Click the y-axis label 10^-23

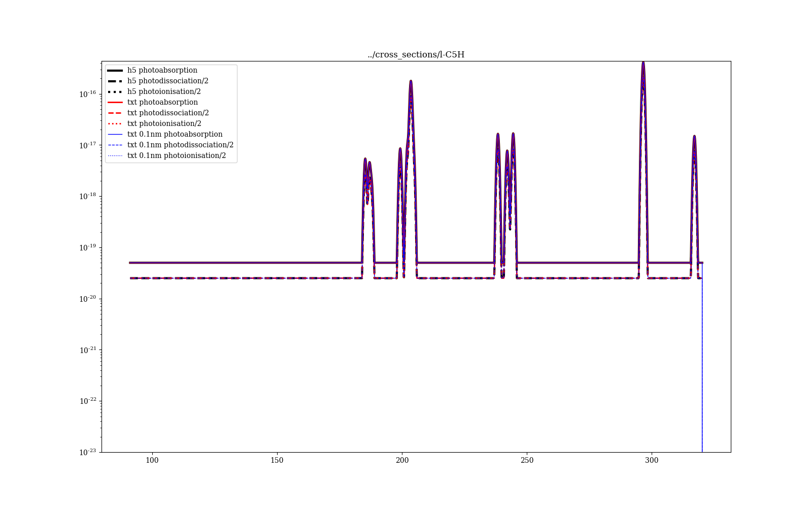coord(88,452)
